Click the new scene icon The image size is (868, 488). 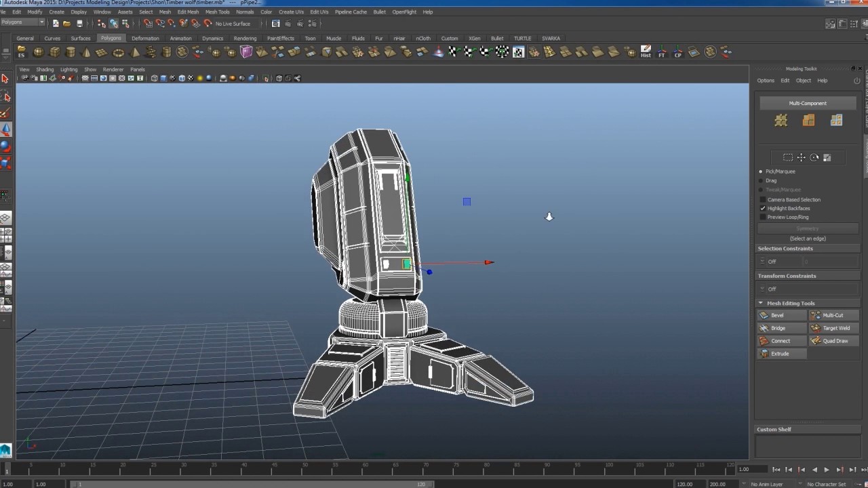55,24
